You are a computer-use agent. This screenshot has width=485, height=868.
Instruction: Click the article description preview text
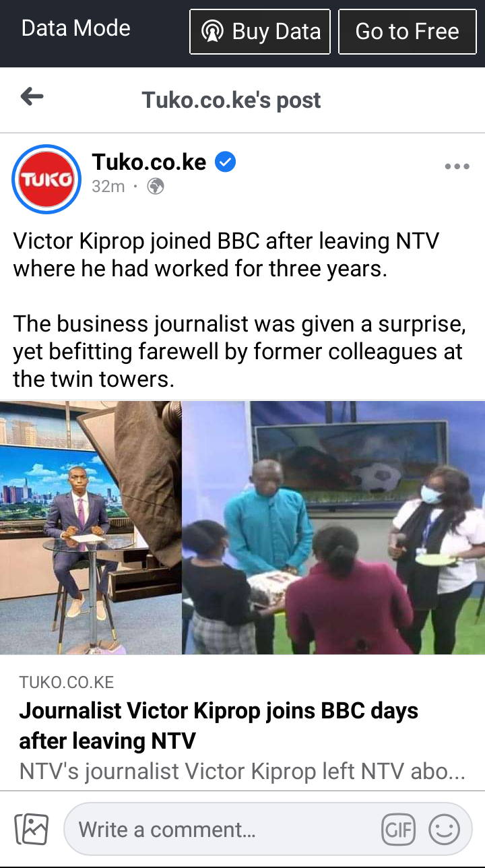pyautogui.click(x=243, y=772)
